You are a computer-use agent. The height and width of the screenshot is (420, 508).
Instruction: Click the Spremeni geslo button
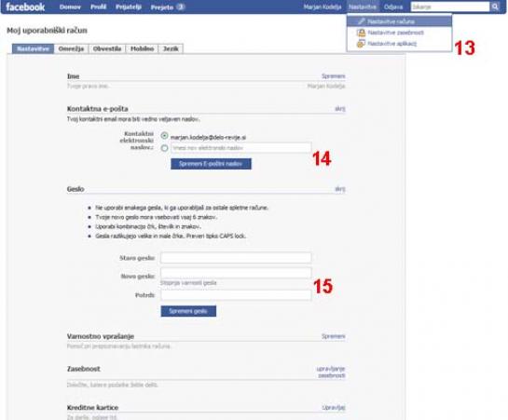point(188,311)
